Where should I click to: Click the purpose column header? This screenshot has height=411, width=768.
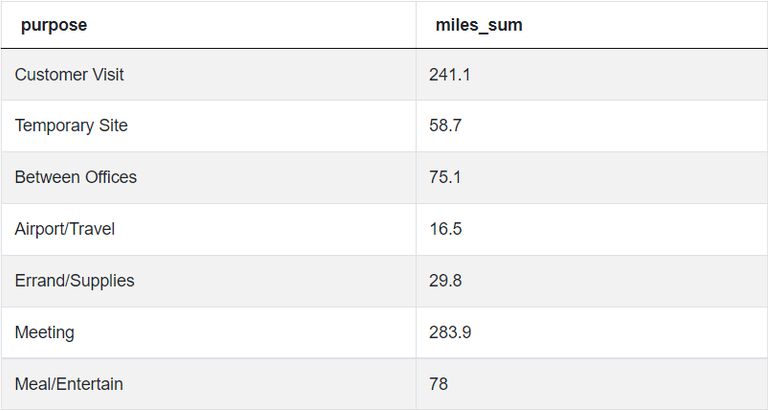[x=54, y=25]
